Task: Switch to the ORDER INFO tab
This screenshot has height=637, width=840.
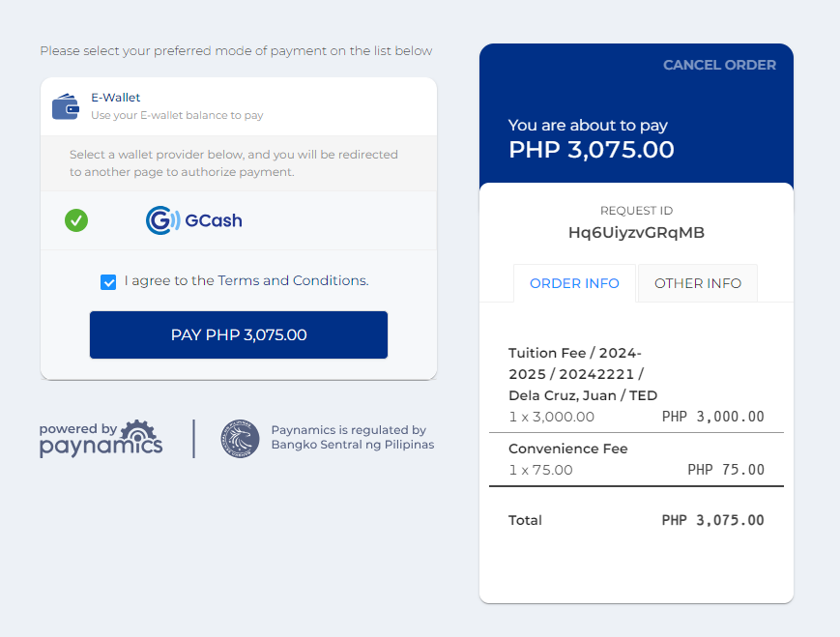Action: (574, 283)
